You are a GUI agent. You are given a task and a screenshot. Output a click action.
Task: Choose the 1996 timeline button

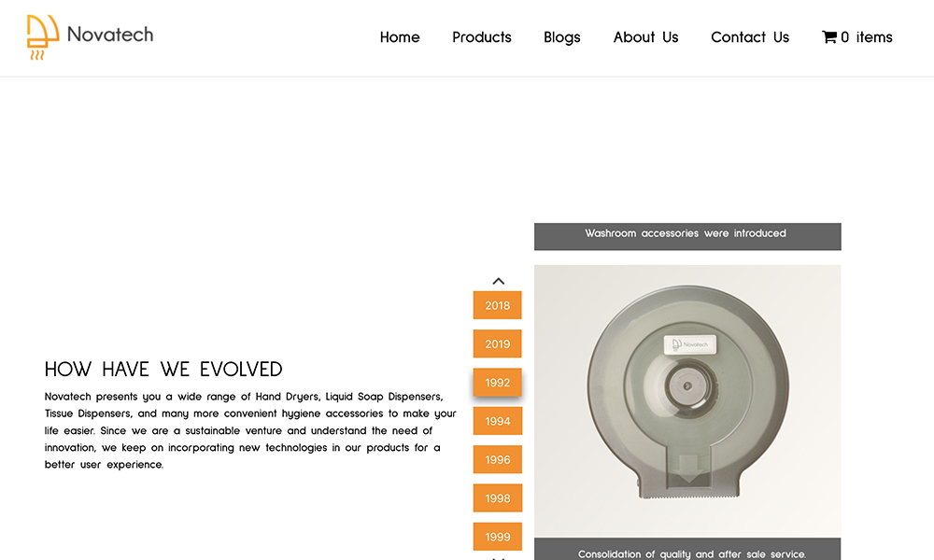coord(498,459)
